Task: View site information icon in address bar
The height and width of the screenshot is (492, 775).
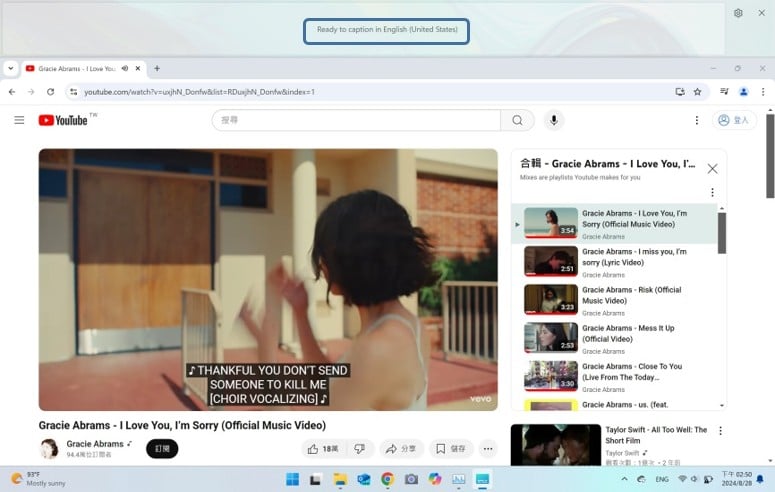Action: pyautogui.click(x=74, y=91)
